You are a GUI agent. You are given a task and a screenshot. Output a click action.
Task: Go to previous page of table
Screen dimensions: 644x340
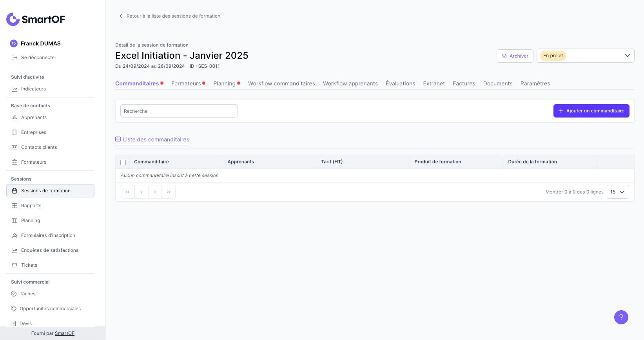pos(141,192)
